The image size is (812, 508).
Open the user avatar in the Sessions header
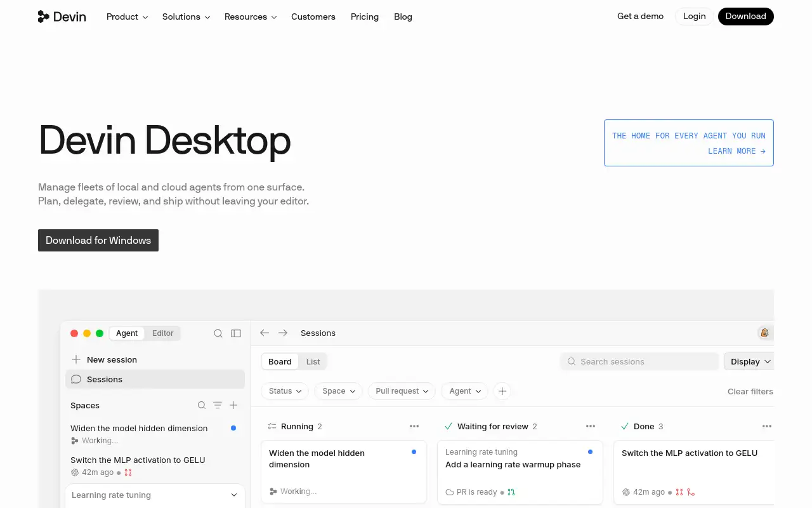pos(764,333)
